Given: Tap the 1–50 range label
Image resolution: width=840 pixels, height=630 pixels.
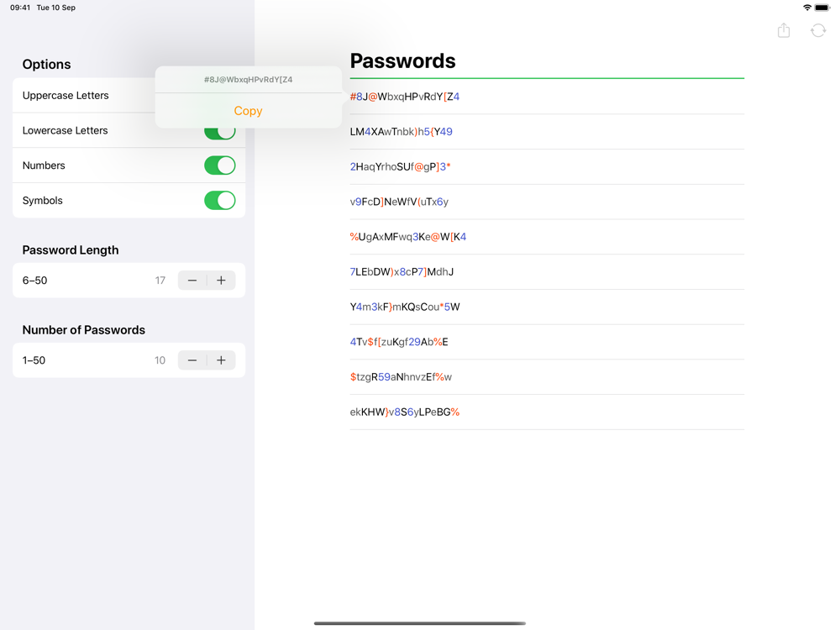Looking at the screenshot, I should tap(34, 360).
